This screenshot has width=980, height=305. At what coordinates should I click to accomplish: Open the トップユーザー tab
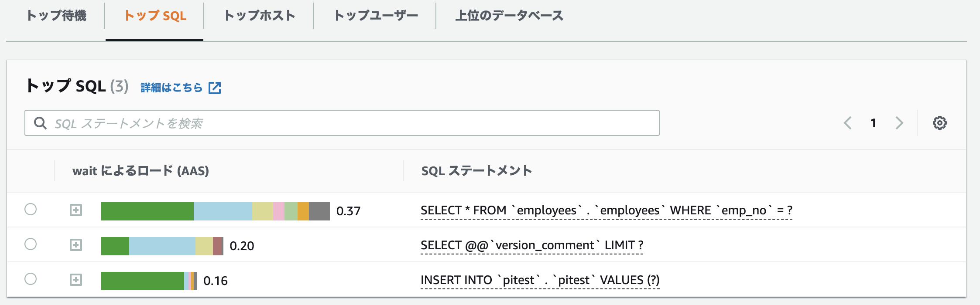(376, 16)
